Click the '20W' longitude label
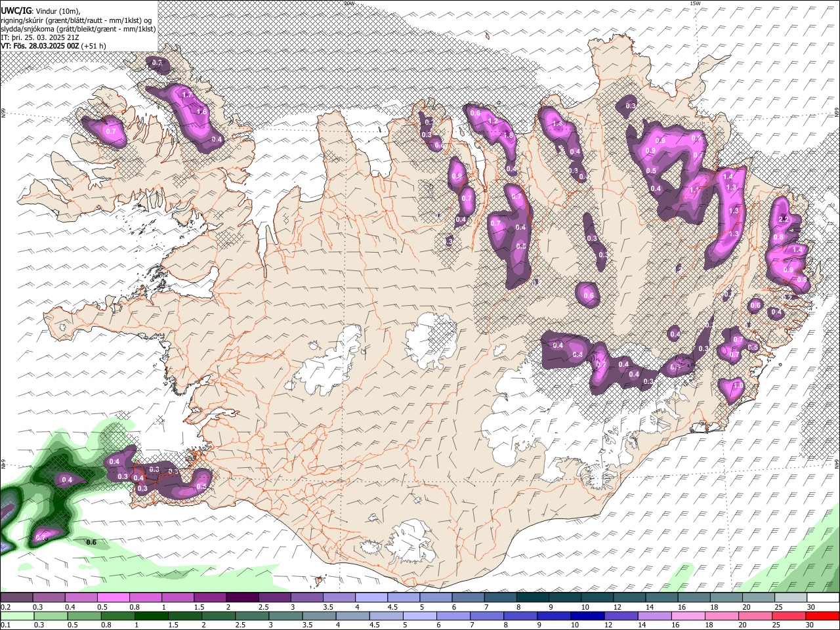840x630 pixels. click(349, 3)
